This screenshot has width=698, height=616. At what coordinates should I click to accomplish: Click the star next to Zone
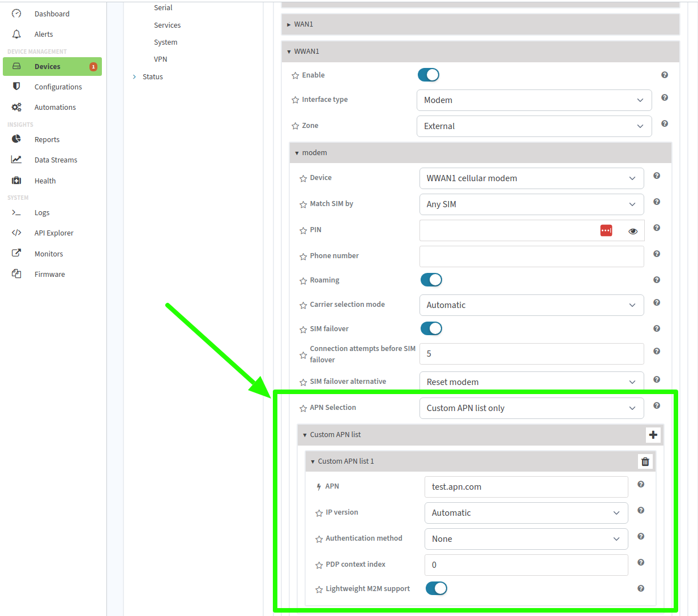295,126
